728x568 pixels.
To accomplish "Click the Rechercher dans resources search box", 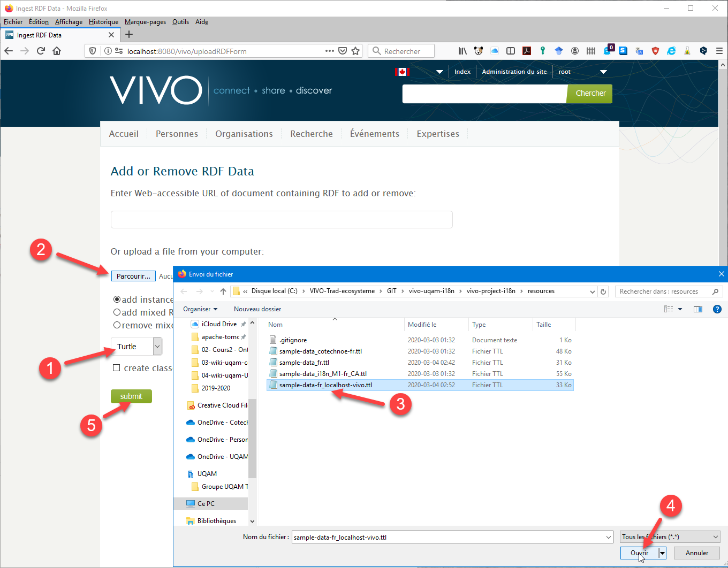I will coord(669,291).
